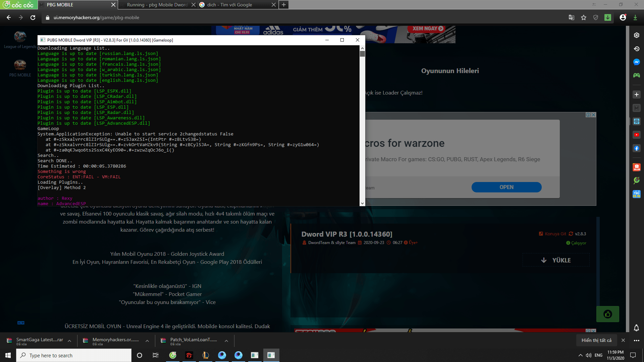The height and width of the screenshot is (362, 644).
Task: Click the Dword VIP R3 [1.0.0.14360] title
Action: [347, 234]
